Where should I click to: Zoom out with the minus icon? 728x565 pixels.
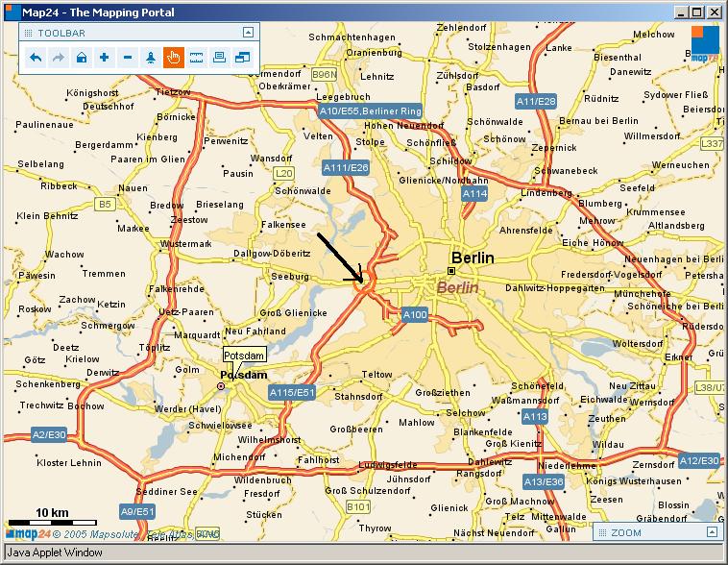tap(128, 58)
